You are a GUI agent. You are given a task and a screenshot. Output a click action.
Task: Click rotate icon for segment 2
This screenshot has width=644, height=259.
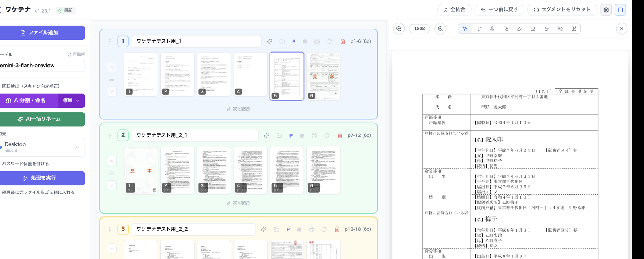327,136
